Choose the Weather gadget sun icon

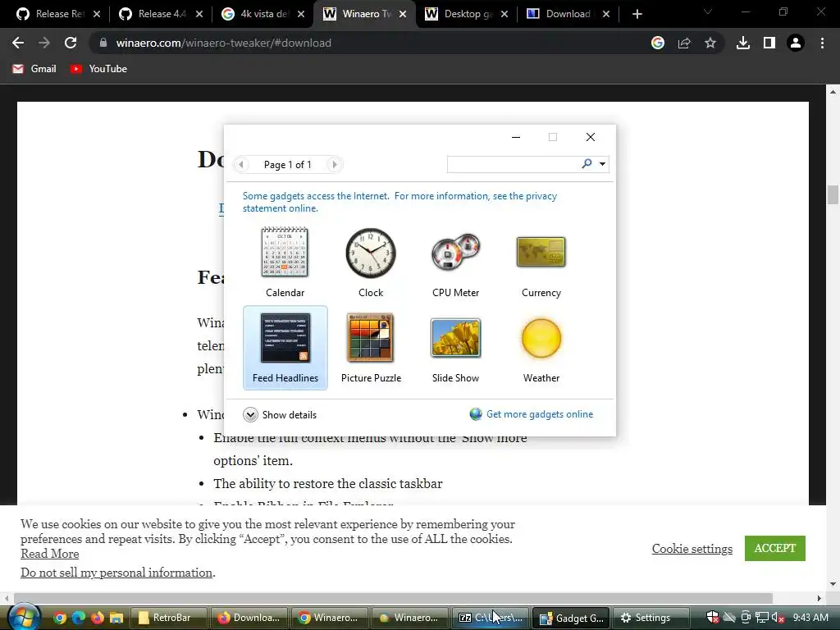coord(541,338)
